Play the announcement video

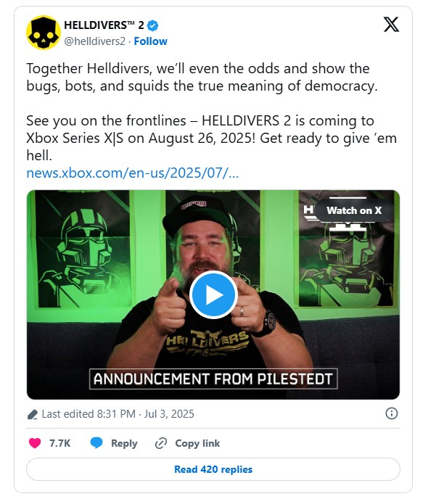coord(213,294)
